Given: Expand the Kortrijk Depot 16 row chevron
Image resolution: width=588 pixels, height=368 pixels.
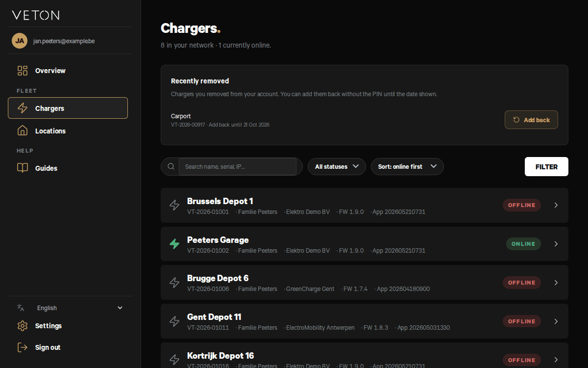Looking at the screenshot, I should pos(556,360).
